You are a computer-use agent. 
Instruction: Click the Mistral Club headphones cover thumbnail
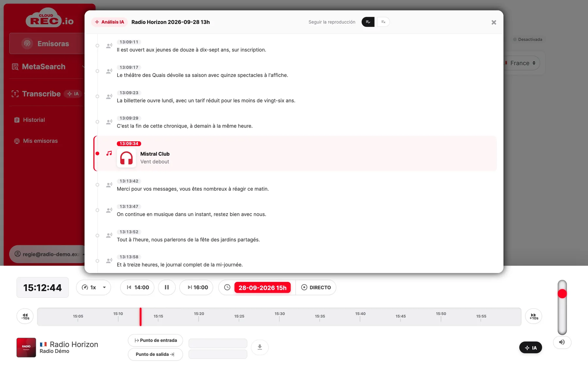(126, 158)
